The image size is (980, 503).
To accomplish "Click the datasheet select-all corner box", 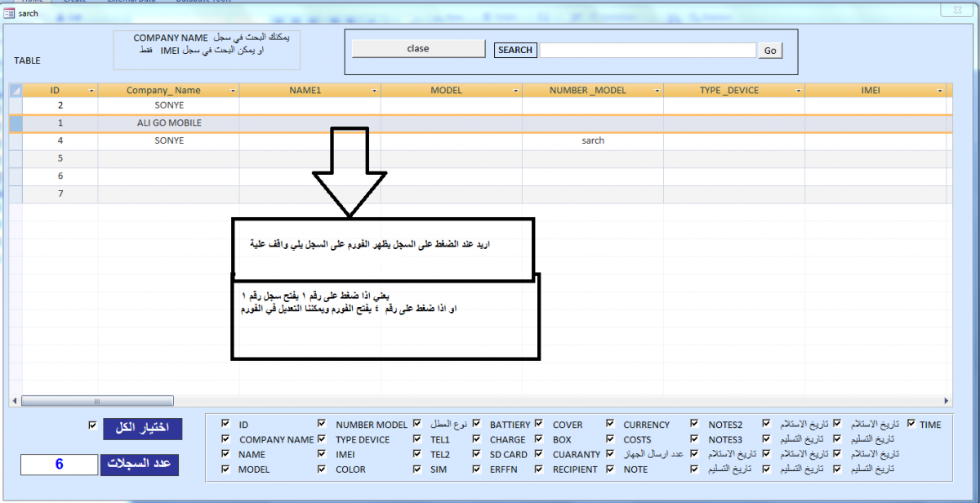I will tap(16, 90).
